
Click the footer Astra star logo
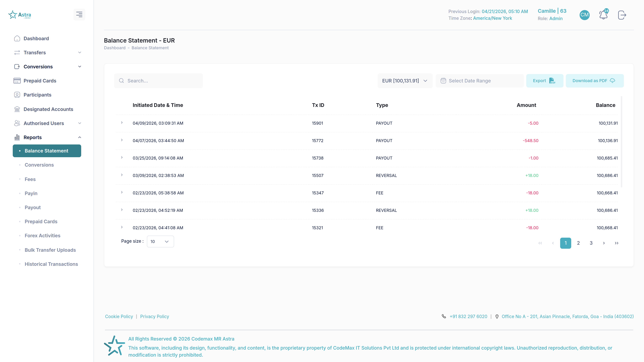click(x=114, y=346)
